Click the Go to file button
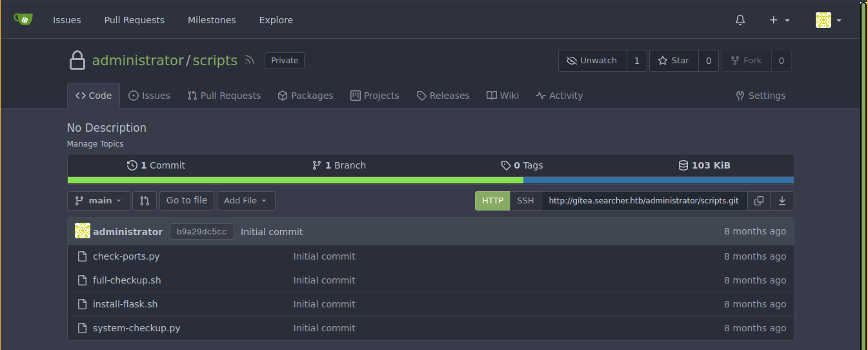 (x=187, y=201)
